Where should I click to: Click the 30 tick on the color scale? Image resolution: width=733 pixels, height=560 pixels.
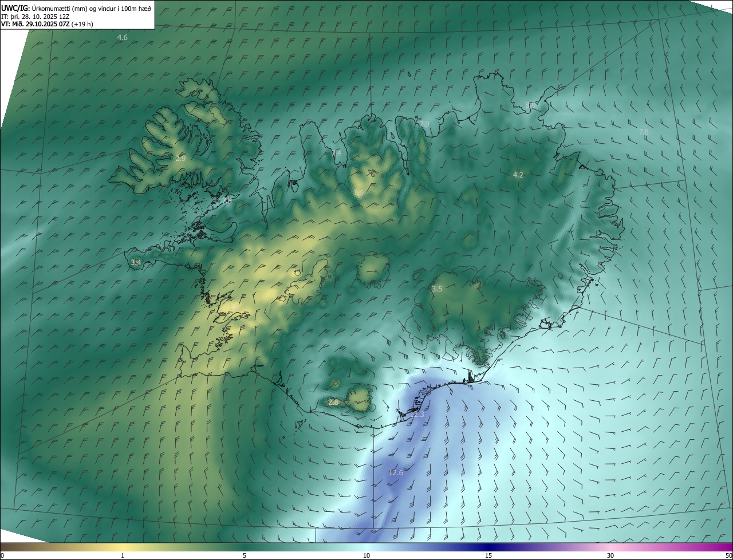[610, 556]
